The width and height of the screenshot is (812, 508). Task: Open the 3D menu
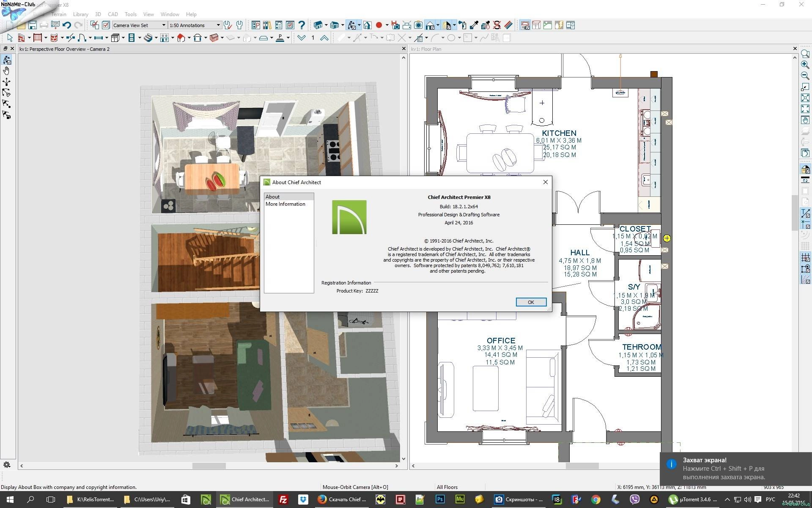tap(98, 14)
